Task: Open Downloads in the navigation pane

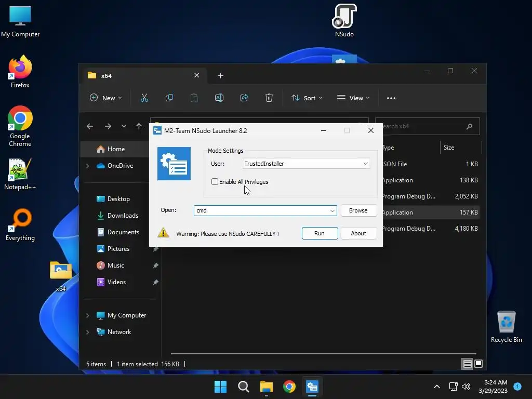Action: click(x=123, y=216)
